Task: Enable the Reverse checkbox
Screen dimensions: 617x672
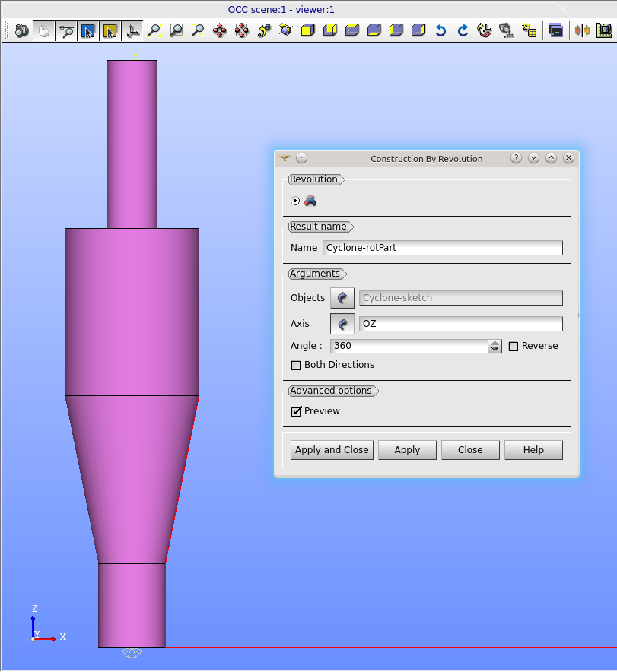Action: coord(514,347)
